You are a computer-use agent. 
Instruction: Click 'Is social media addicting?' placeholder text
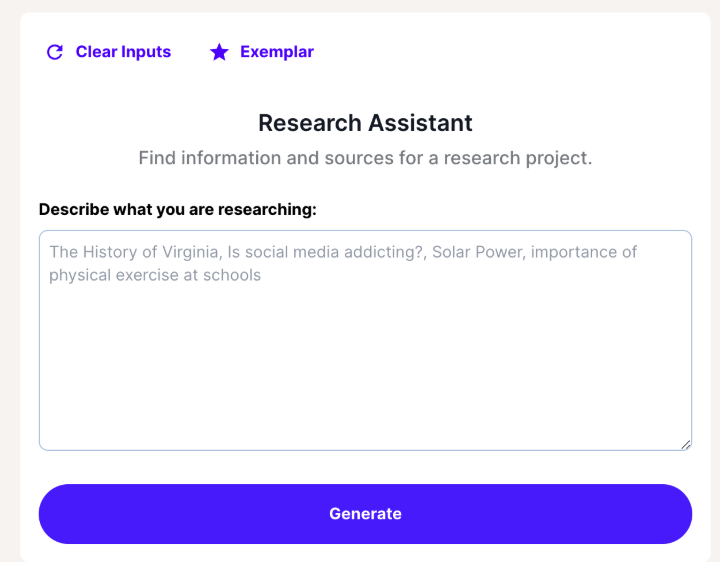327,252
